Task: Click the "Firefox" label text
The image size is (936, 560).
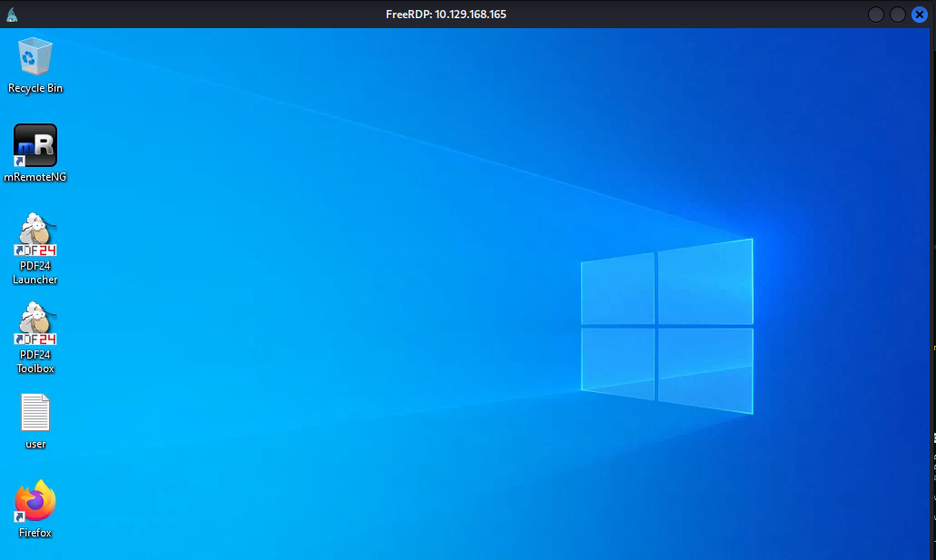Action: pos(35,533)
